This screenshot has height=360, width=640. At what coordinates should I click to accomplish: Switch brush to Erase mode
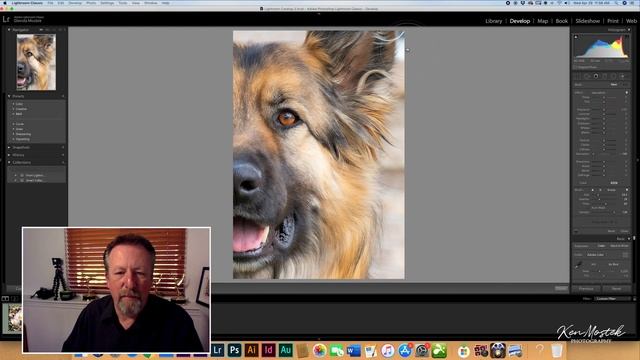611,190
